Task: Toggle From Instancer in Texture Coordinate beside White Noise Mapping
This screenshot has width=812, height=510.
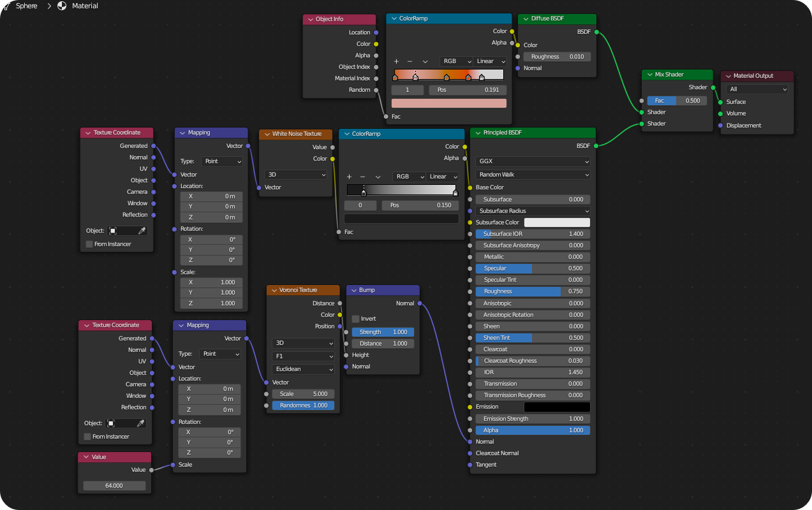Action: point(89,244)
